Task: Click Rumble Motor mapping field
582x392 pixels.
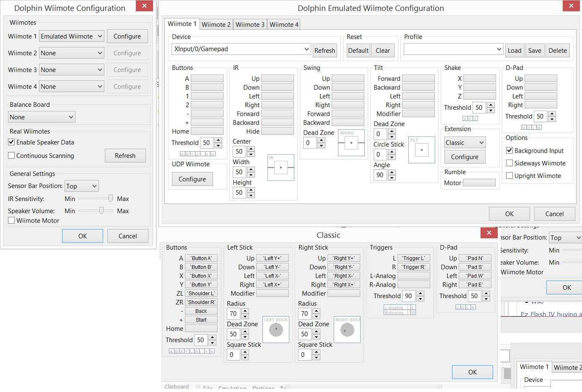Action: 479,183
